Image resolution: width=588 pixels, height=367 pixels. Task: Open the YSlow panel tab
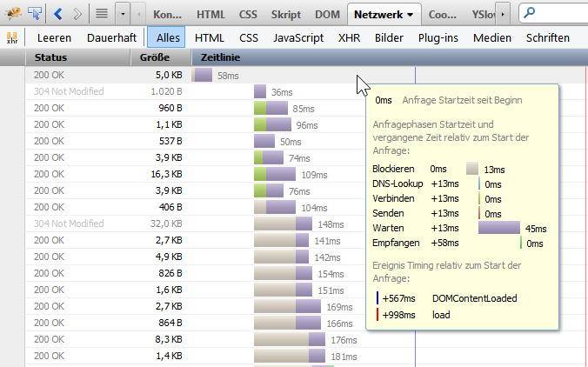coord(483,15)
